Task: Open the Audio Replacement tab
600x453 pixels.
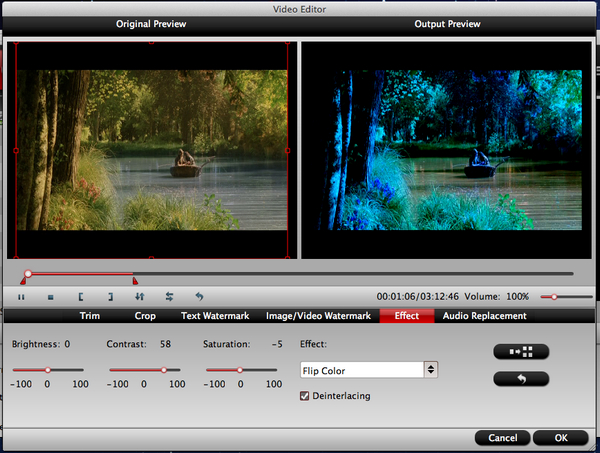Action: [484, 316]
